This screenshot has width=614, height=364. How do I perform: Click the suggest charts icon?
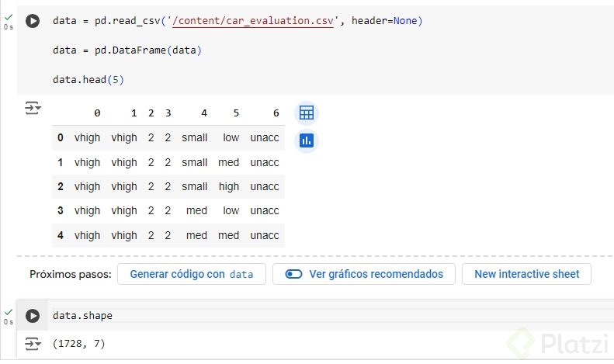(307, 140)
